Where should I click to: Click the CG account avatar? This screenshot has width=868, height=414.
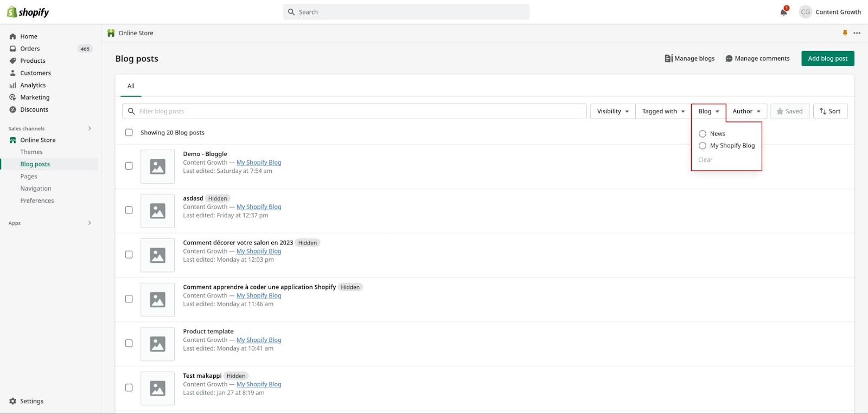pos(805,12)
